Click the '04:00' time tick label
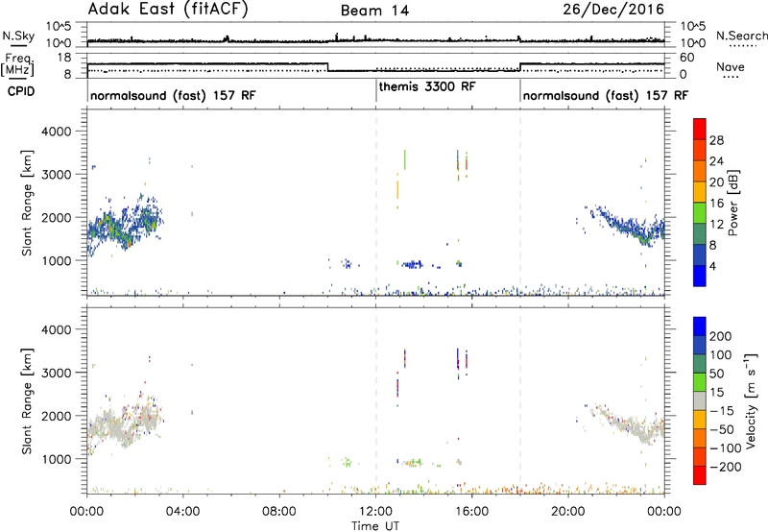Screen dimensions: 768x532 tap(183, 512)
